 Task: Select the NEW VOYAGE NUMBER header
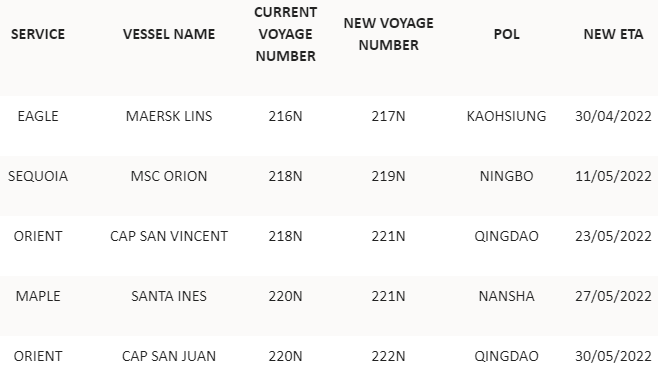tap(388, 34)
